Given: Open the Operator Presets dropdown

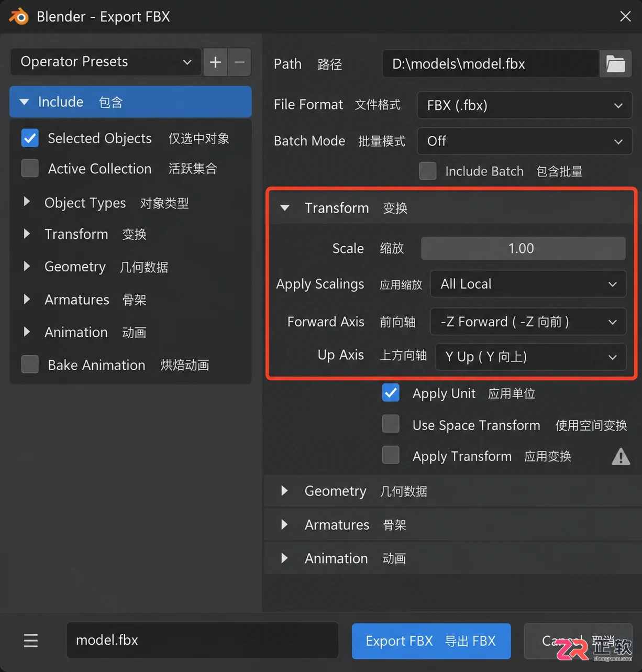Looking at the screenshot, I should point(106,62).
